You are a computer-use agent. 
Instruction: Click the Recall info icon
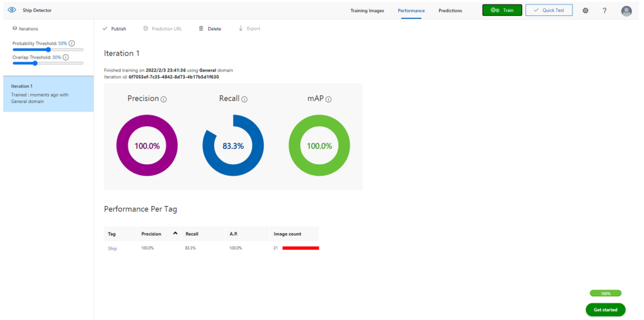click(244, 100)
